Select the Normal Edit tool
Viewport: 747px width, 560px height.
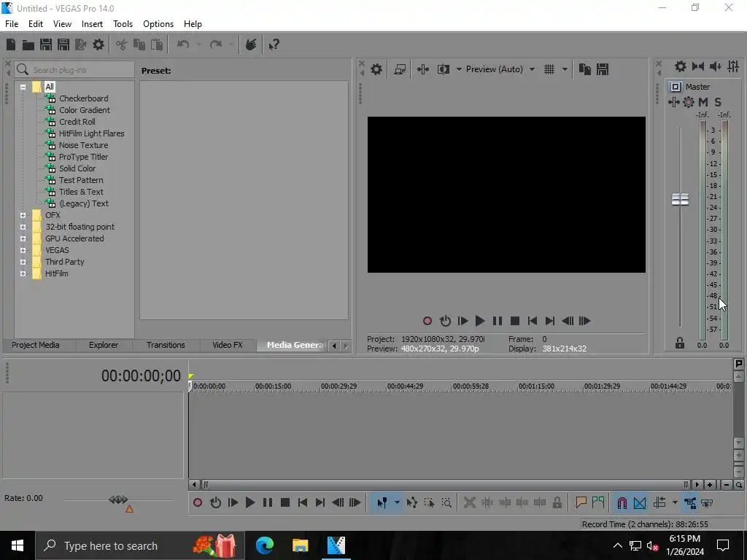tap(382, 503)
